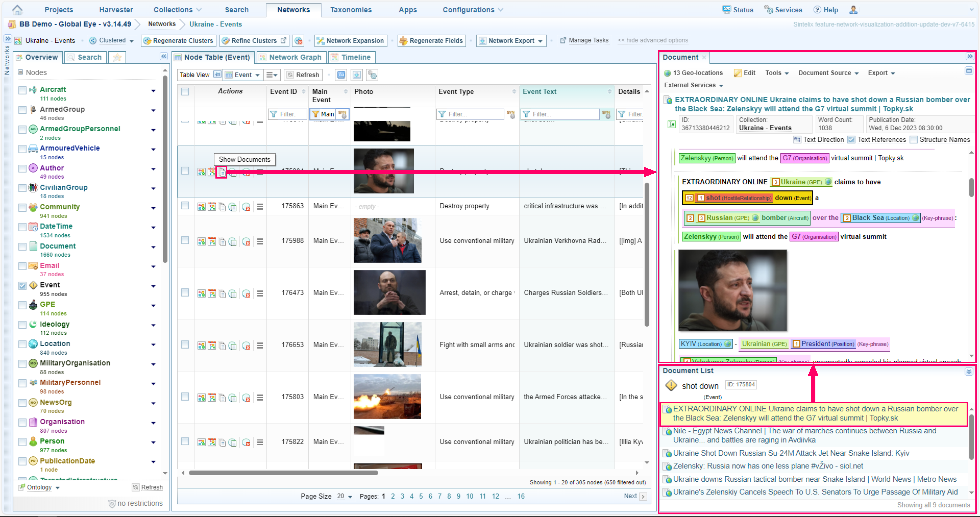Click the favorites star tab icon
The image size is (980, 517).
[117, 57]
